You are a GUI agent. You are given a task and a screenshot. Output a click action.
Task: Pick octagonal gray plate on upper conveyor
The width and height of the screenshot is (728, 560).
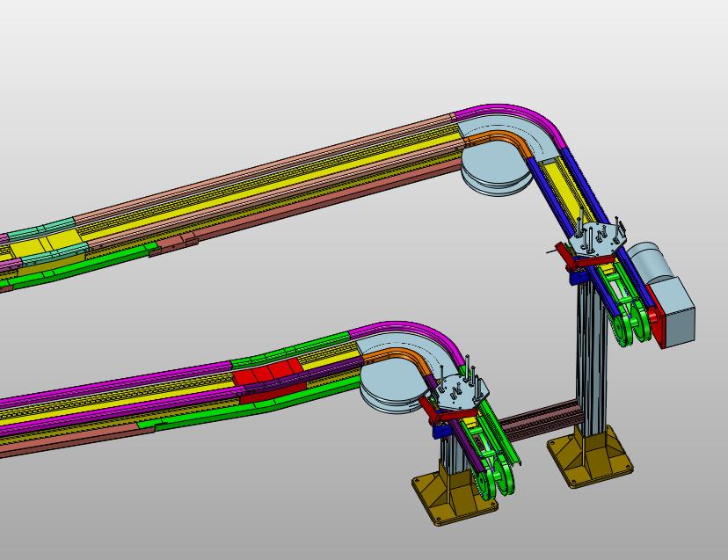point(598,239)
